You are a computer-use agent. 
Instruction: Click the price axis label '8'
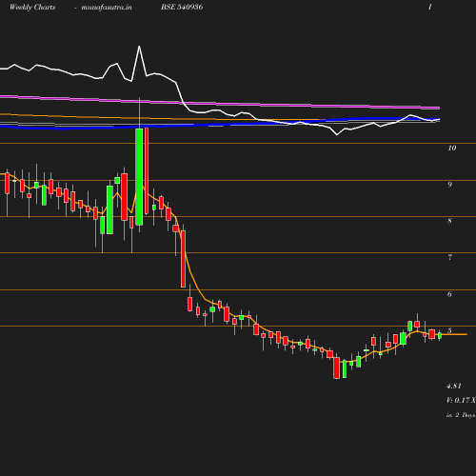pyautogui.click(x=449, y=221)
